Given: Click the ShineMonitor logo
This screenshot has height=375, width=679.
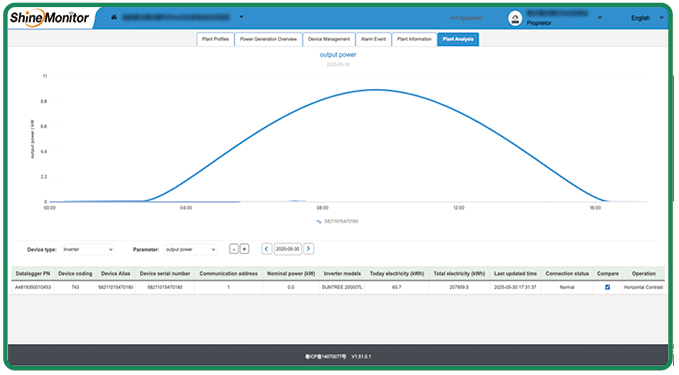Looking at the screenshot, I should pos(49,17).
